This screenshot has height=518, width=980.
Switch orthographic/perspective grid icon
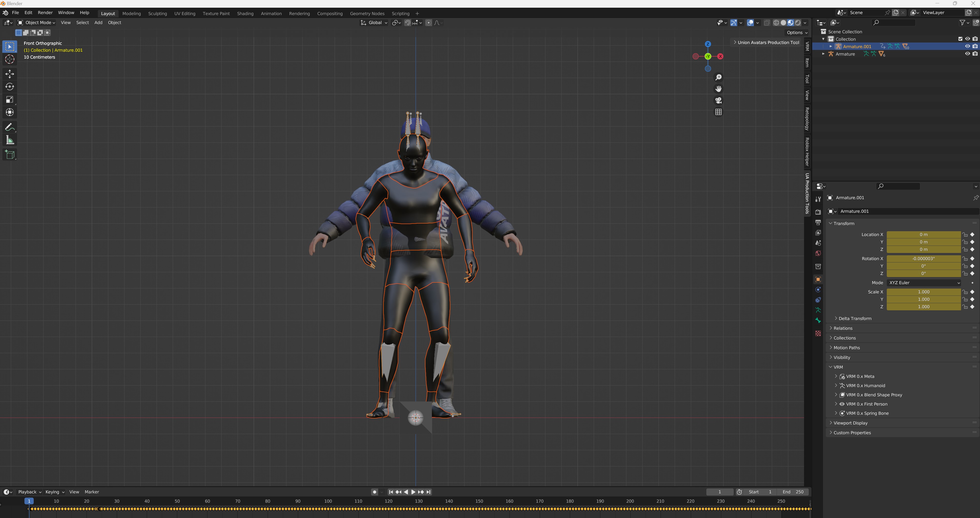(x=718, y=112)
